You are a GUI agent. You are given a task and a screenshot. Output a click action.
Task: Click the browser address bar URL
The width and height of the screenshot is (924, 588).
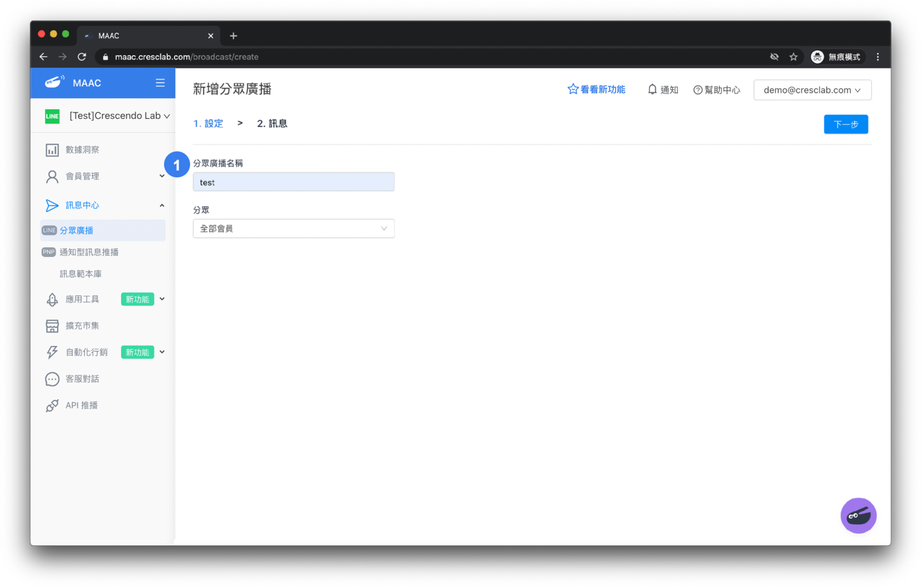(187, 57)
